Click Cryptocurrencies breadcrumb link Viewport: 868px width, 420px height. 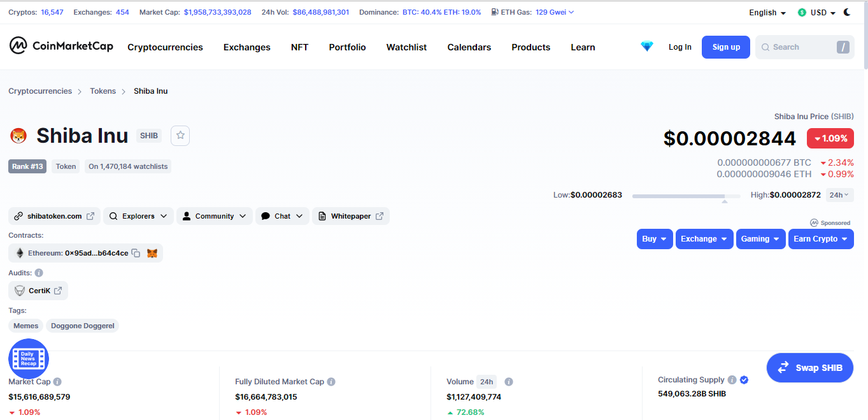(x=40, y=91)
